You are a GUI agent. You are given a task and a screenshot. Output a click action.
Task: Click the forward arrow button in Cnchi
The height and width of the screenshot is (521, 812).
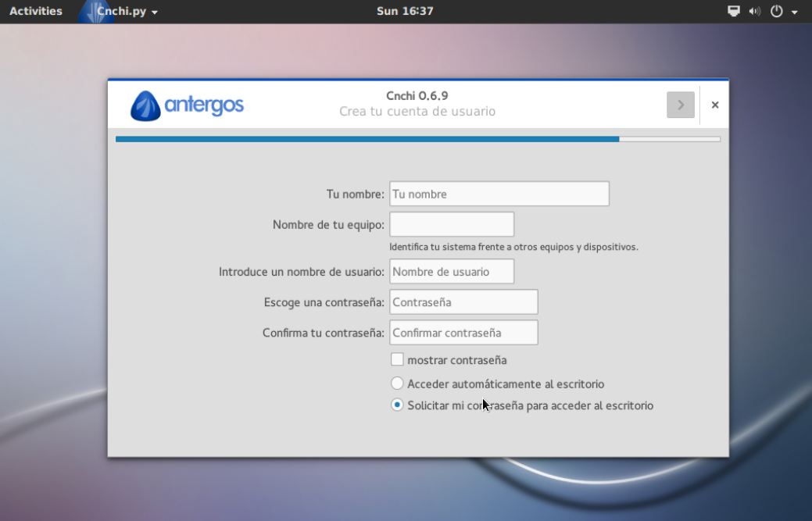coord(681,105)
